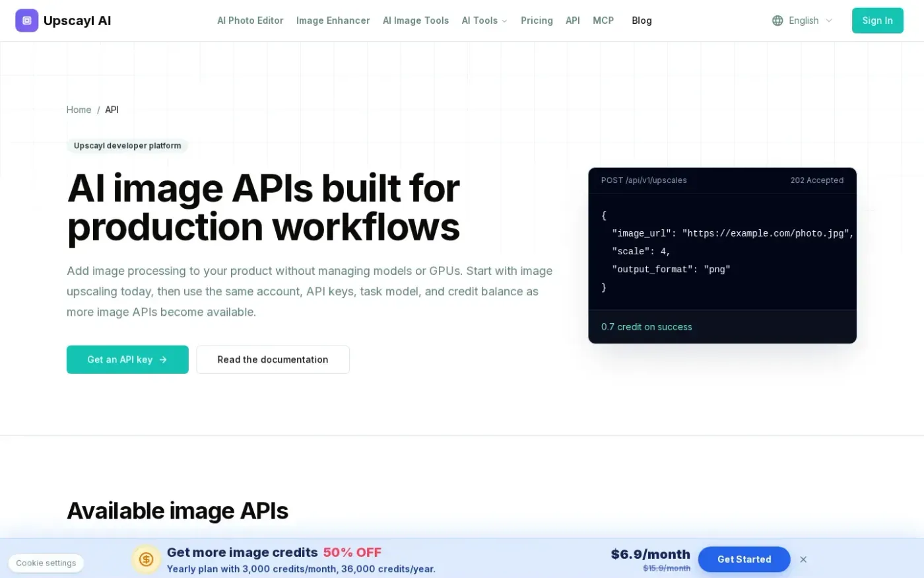Screen dimensions: 924x578
Task: Click the "output_format": "png" code line
Action: click(x=671, y=269)
